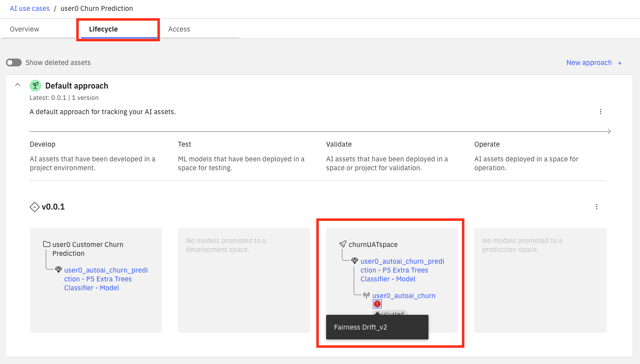Click the model gem icon under churnUATspace
This screenshot has height=364, width=640.
coord(355,261)
